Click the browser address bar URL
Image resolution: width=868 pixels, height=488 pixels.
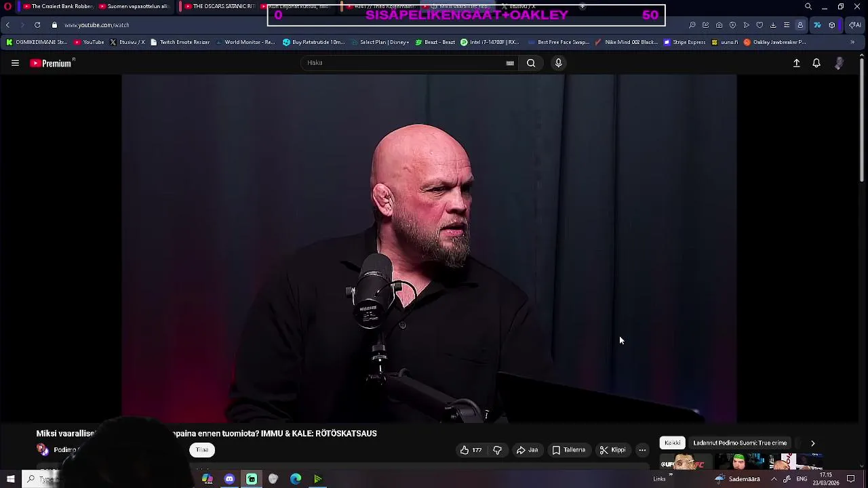[x=96, y=25]
